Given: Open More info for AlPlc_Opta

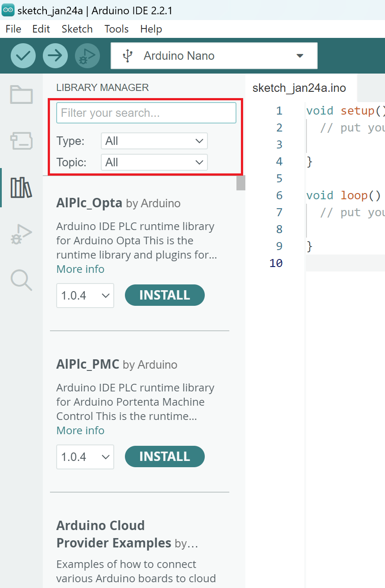Looking at the screenshot, I should click(80, 269).
